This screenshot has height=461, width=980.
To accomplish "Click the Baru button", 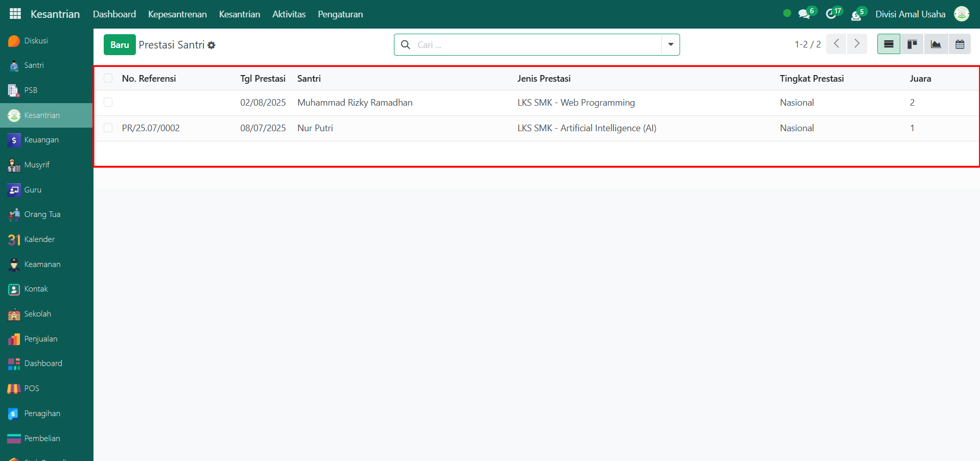I will pyautogui.click(x=120, y=45).
